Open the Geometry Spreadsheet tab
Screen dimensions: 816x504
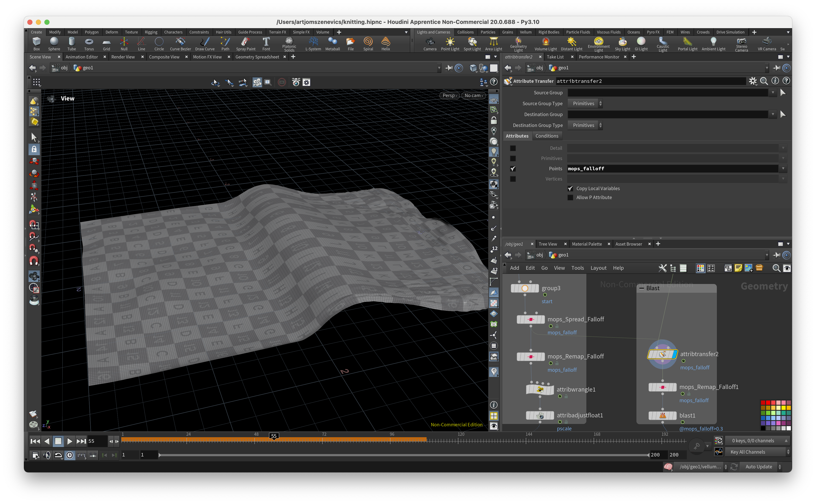point(257,57)
